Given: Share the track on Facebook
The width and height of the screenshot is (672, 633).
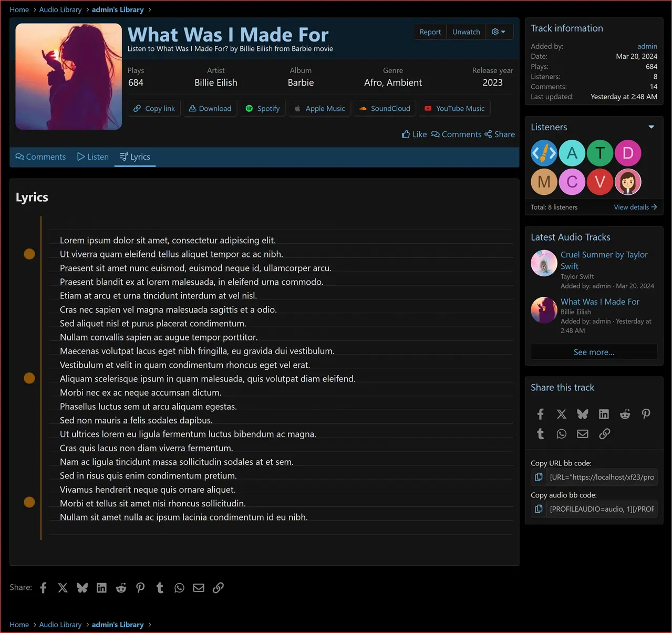Looking at the screenshot, I should (540, 414).
